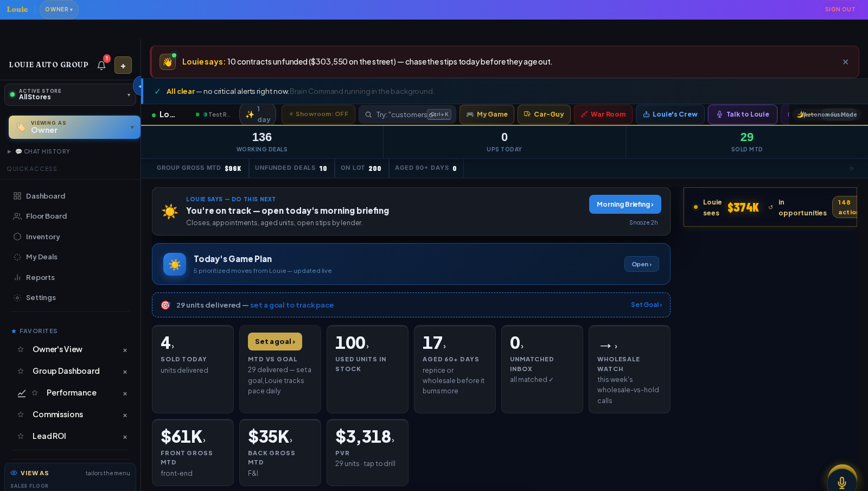Open the Active Store All Stores dropdown

pyautogui.click(x=71, y=94)
